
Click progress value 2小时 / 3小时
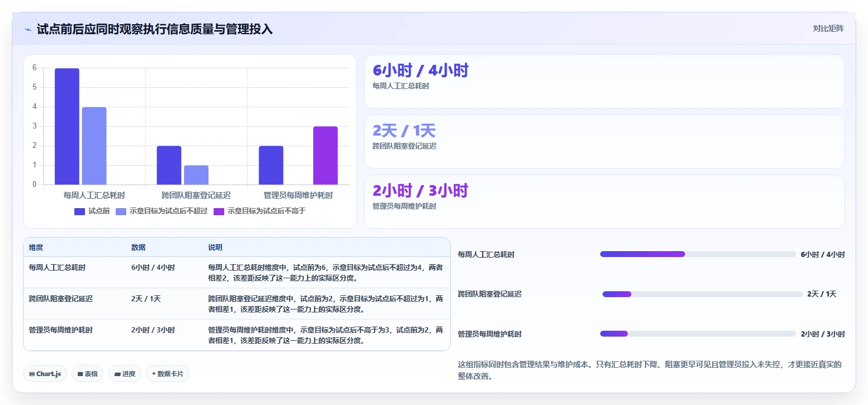(x=823, y=334)
